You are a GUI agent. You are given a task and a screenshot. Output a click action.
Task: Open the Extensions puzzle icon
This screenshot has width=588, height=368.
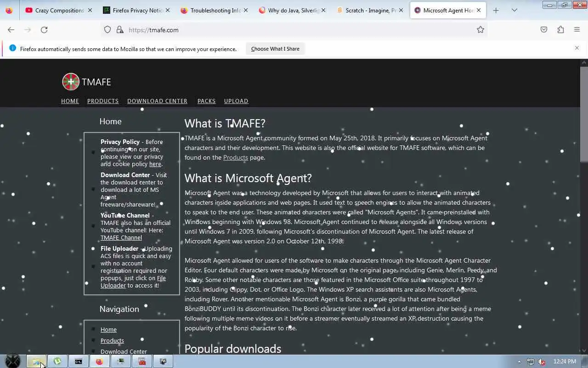click(560, 30)
